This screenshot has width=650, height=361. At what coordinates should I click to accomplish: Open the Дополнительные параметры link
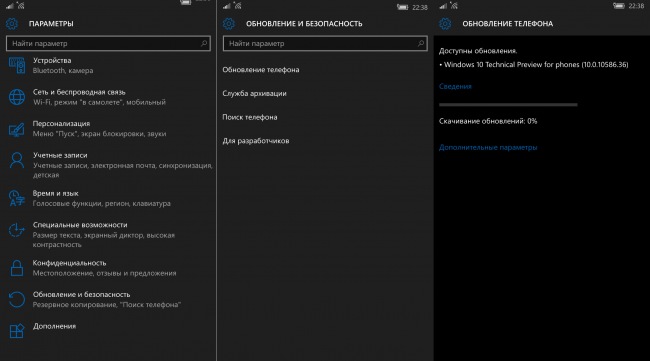[x=488, y=147]
